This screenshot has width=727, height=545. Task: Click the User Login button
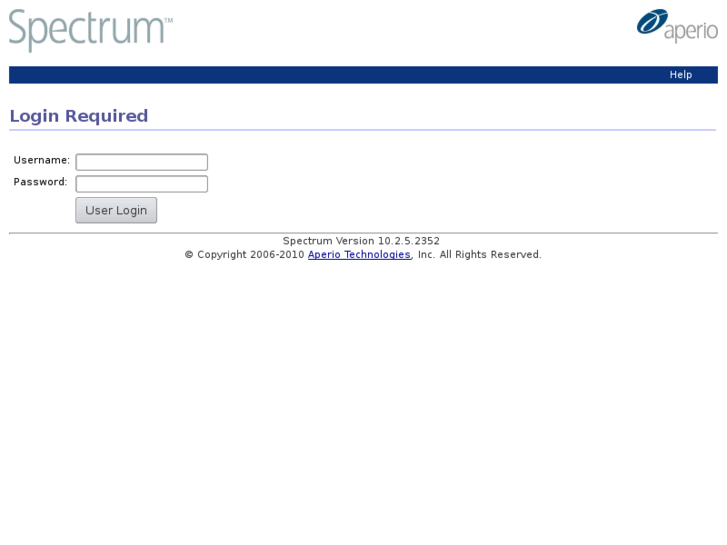pyautogui.click(x=116, y=210)
